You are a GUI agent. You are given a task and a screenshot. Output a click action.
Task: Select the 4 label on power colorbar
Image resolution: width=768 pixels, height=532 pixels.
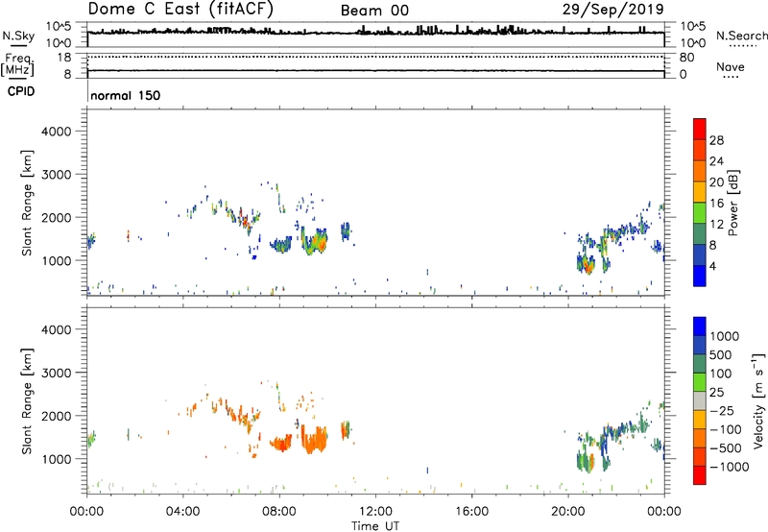pyautogui.click(x=712, y=266)
